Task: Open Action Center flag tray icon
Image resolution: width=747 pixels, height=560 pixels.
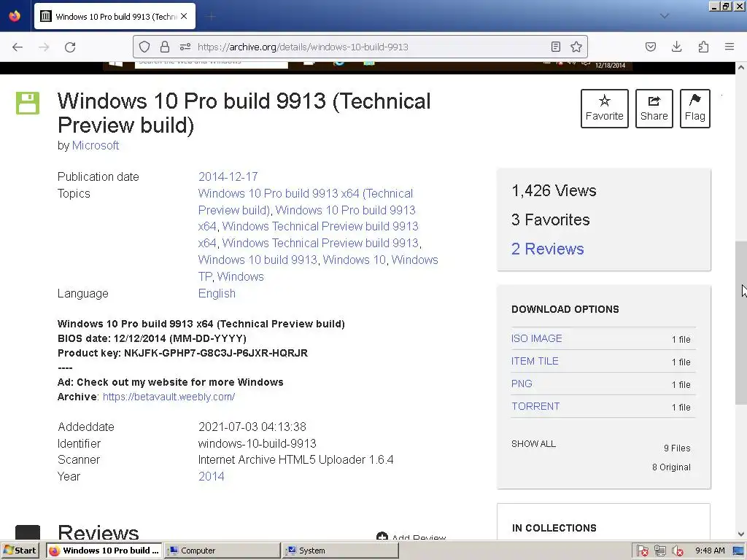Action: pos(642,551)
